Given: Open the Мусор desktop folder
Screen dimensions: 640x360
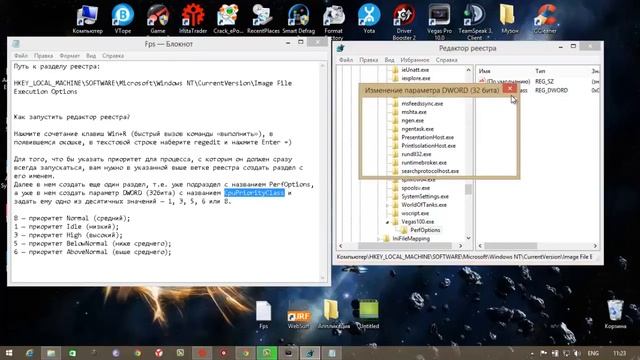Looking at the screenshot, I should point(509,18).
